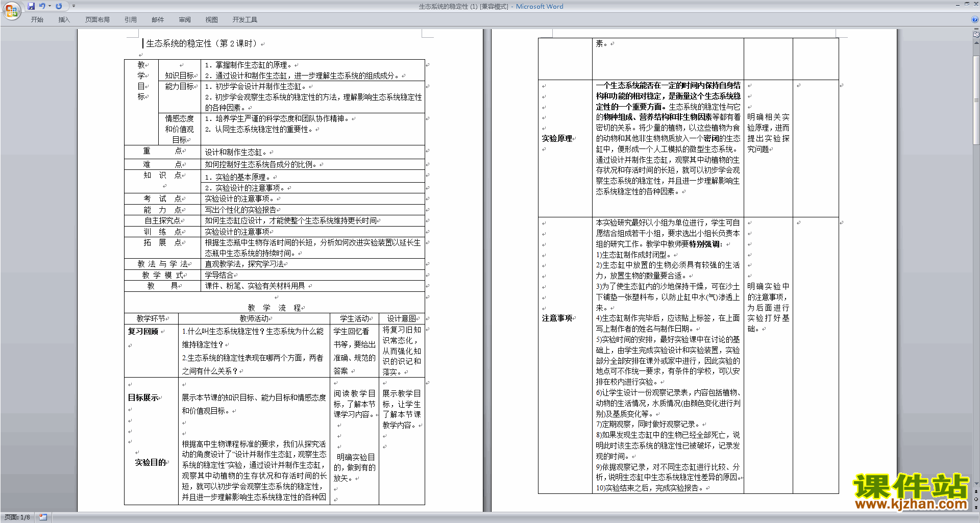
Task: Open the 开发工具 ribbon tab
Action: [244, 20]
